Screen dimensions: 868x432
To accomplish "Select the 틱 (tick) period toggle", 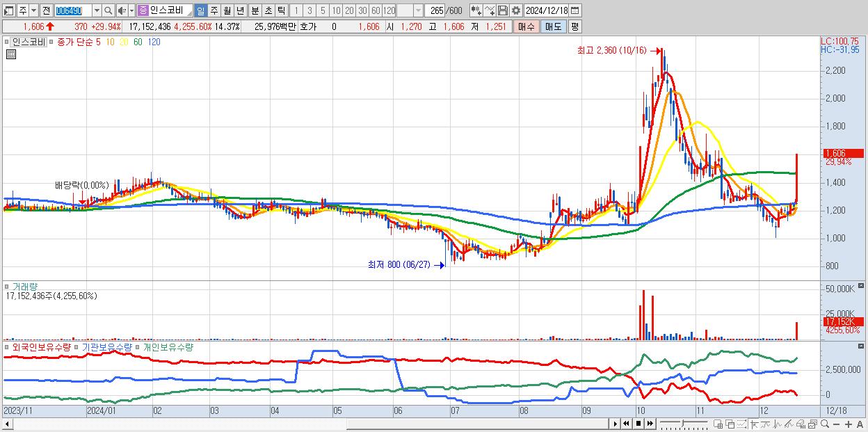I will (281, 10).
